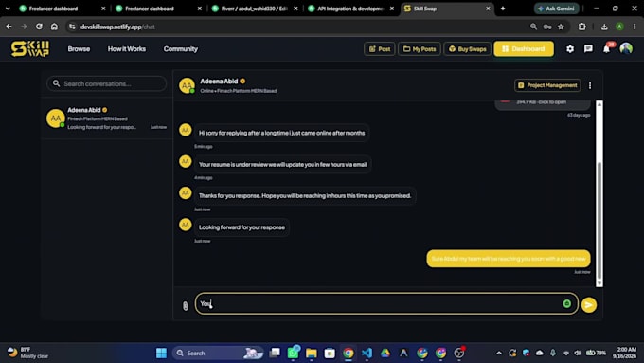This screenshot has width=644, height=363.
Task: Open the notifications bell
Action: coord(607,49)
